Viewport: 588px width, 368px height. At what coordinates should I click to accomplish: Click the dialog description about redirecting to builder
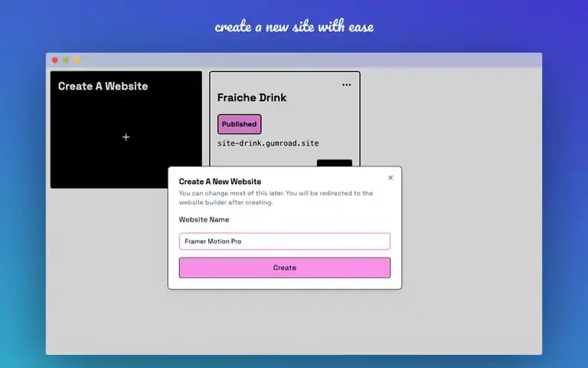276,198
